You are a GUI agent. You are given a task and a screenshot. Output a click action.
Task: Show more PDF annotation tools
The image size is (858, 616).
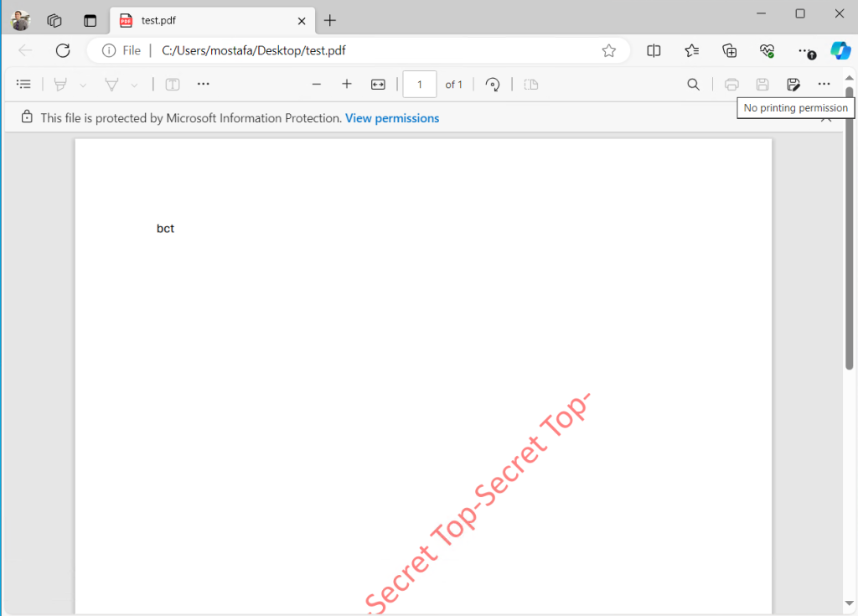click(x=203, y=85)
